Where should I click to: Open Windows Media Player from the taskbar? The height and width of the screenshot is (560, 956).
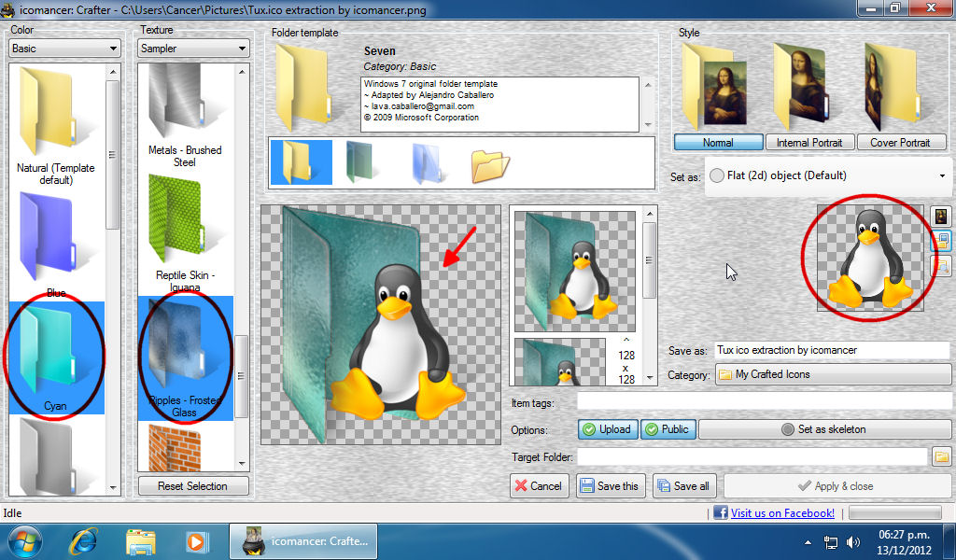click(196, 541)
